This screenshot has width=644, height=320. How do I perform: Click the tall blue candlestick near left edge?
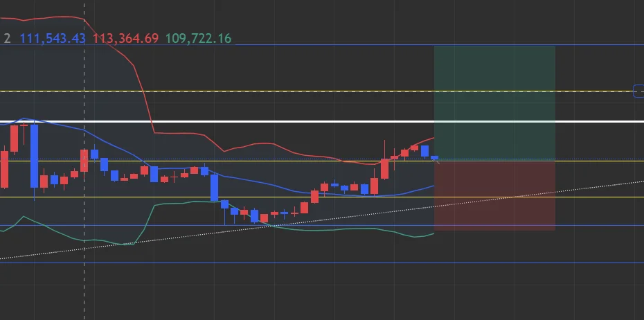[x=34, y=156]
